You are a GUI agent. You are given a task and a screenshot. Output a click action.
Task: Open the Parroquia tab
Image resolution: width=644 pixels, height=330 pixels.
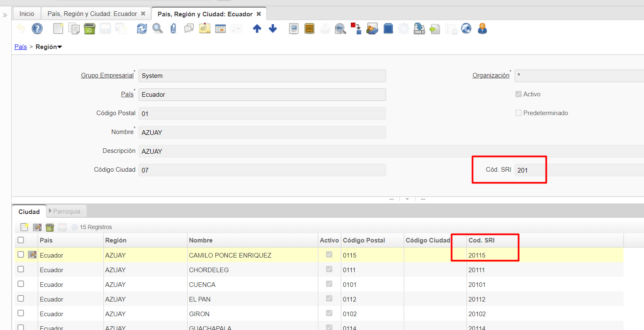pos(66,211)
